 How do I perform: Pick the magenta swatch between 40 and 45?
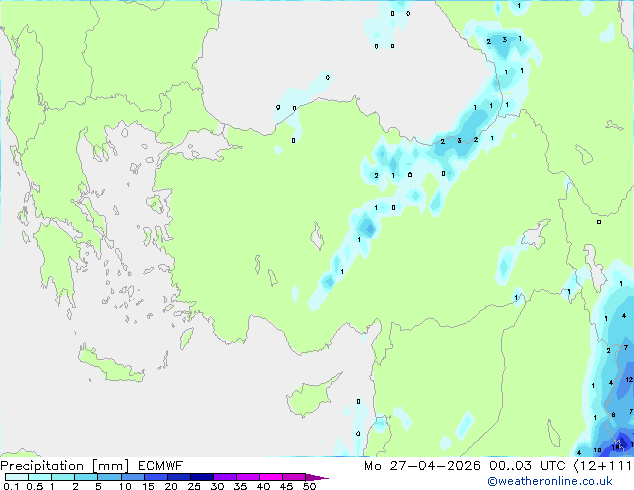pyautogui.click(x=271, y=477)
